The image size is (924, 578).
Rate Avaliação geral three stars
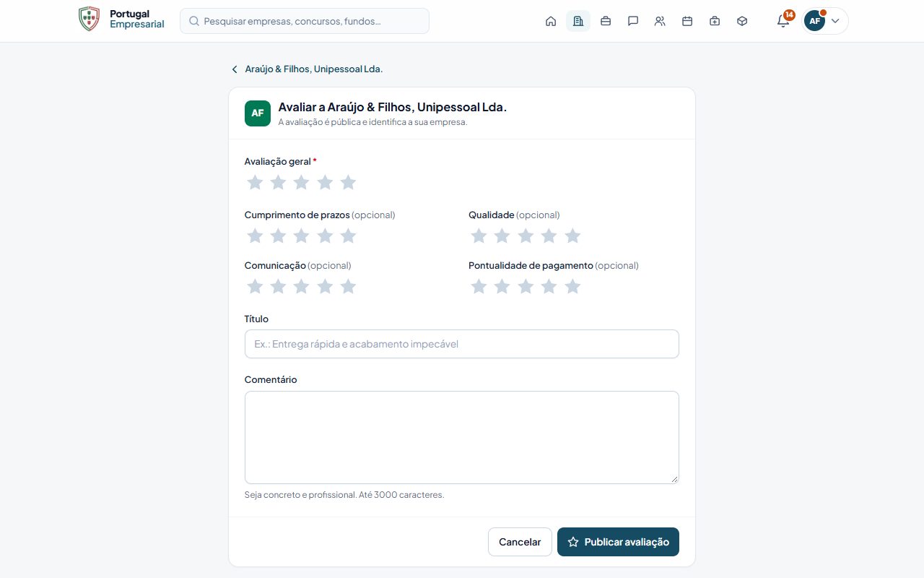302,182
